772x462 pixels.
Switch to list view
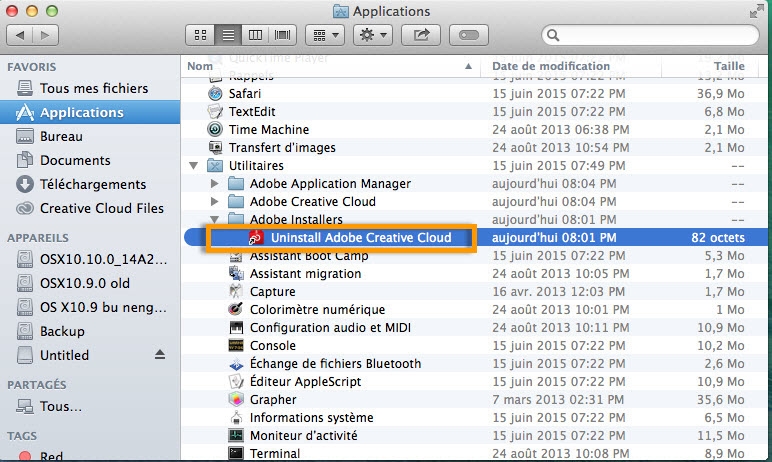coord(228,35)
